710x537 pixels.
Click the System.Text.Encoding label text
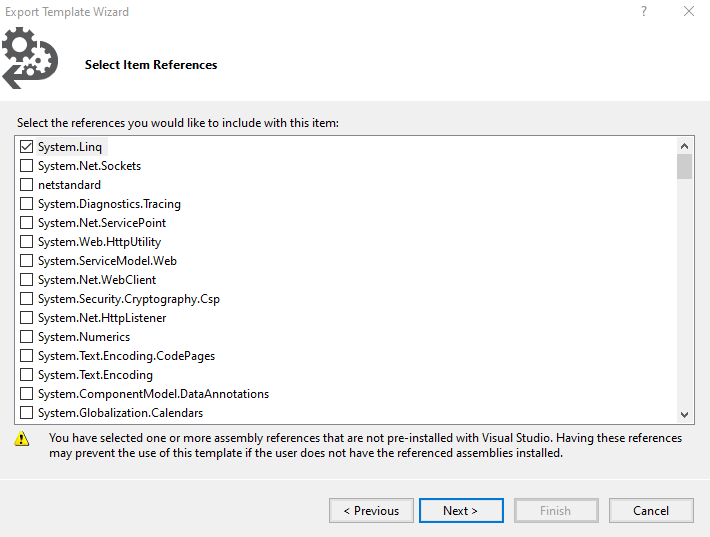[95, 375]
